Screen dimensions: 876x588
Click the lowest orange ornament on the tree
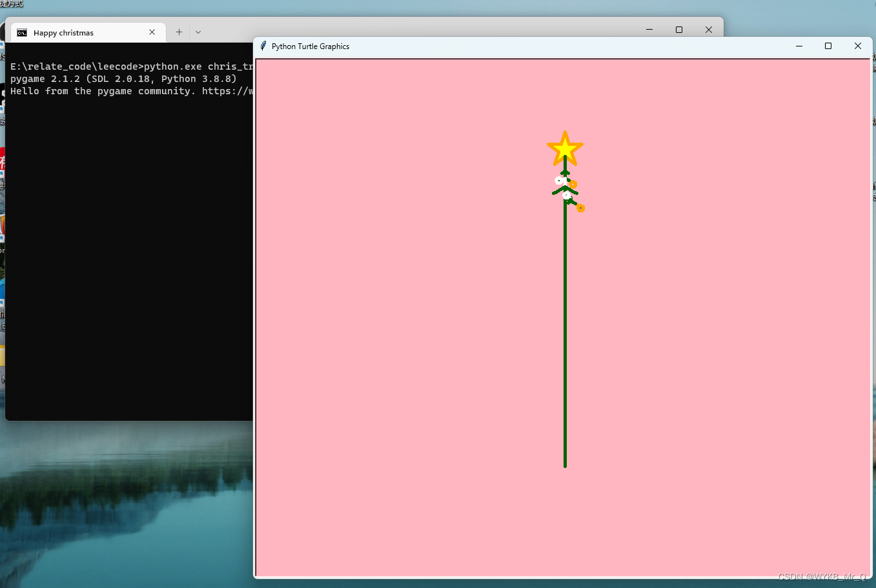580,208
